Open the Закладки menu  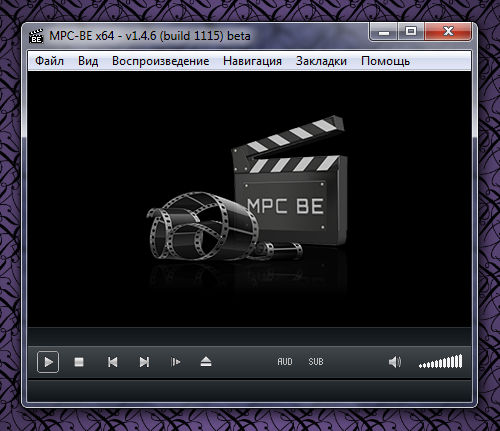(321, 61)
